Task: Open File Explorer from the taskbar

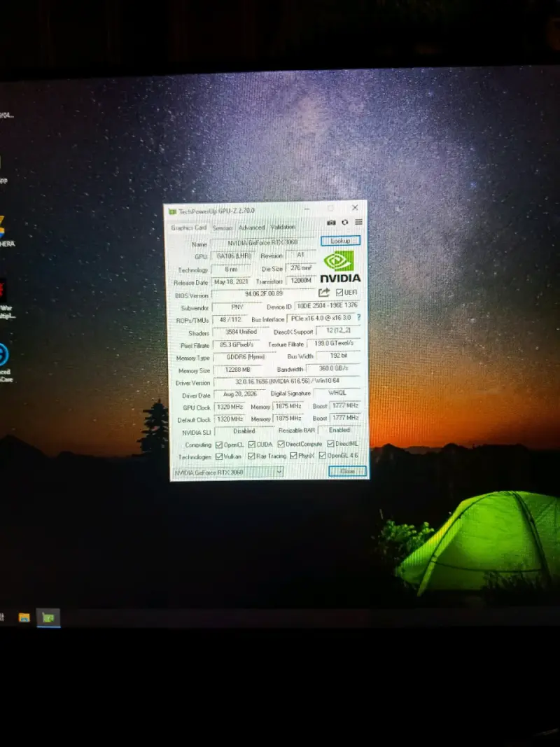Action: click(x=24, y=618)
